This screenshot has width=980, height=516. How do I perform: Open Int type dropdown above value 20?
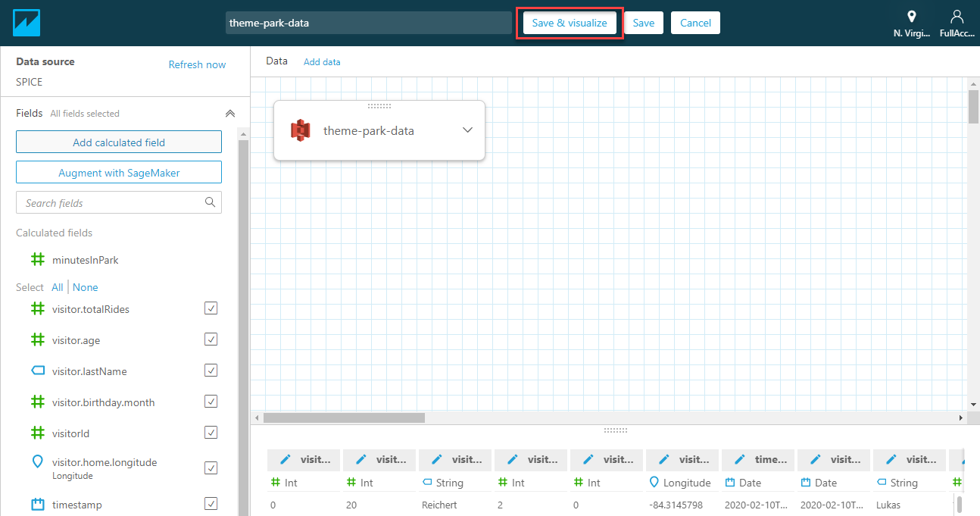click(x=360, y=483)
